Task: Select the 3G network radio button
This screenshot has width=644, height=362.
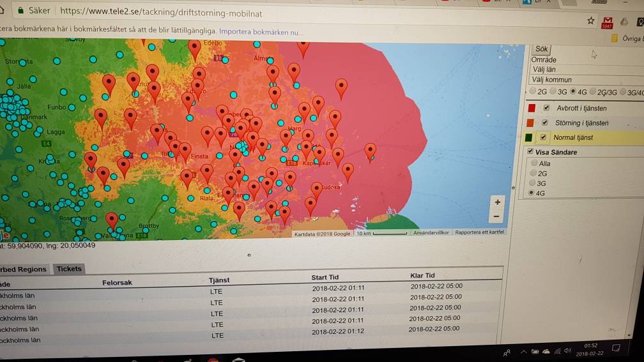Action: [553, 91]
